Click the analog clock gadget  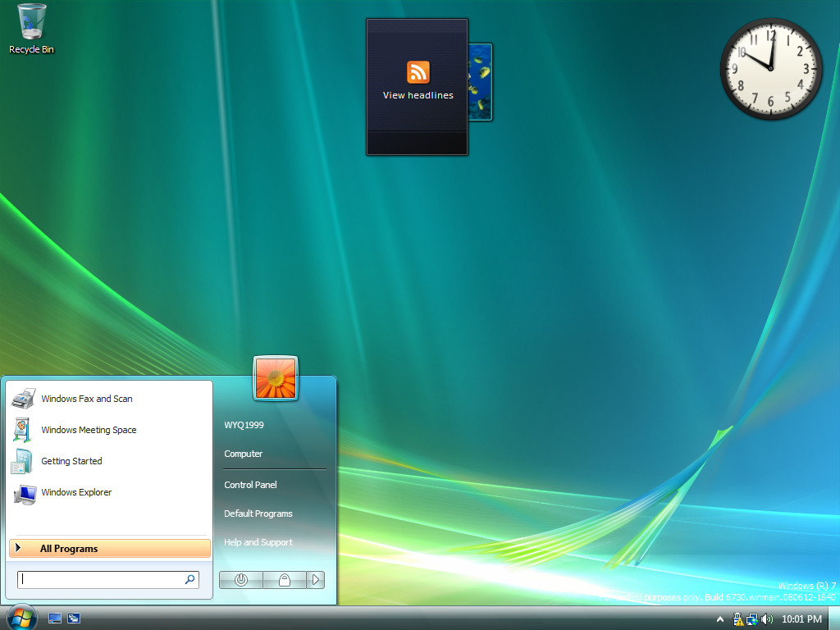click(770, 69)
